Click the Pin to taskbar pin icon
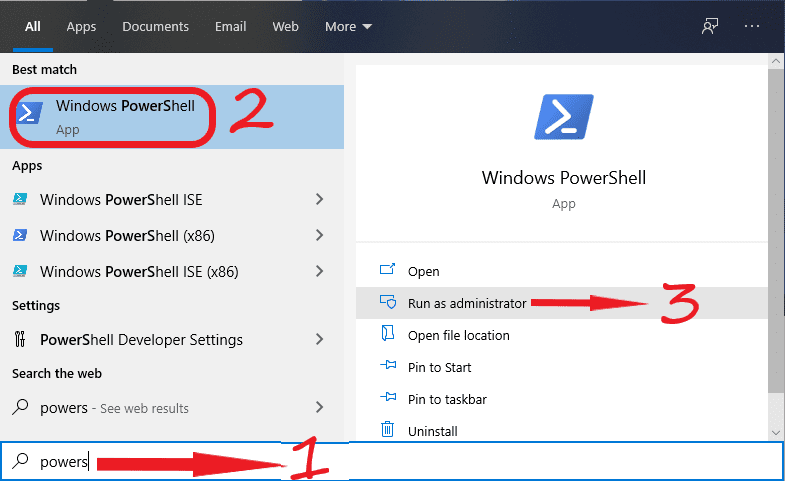Image resolution: width=785 pixels, height=481 pixels. coord(388,397)
